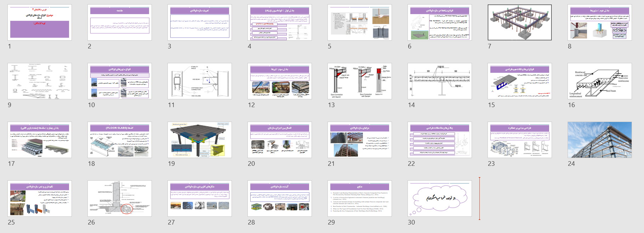644x233 pixels.
Task: Choose slide 11 HSS column connection diagram
Action: coord(200,81)
